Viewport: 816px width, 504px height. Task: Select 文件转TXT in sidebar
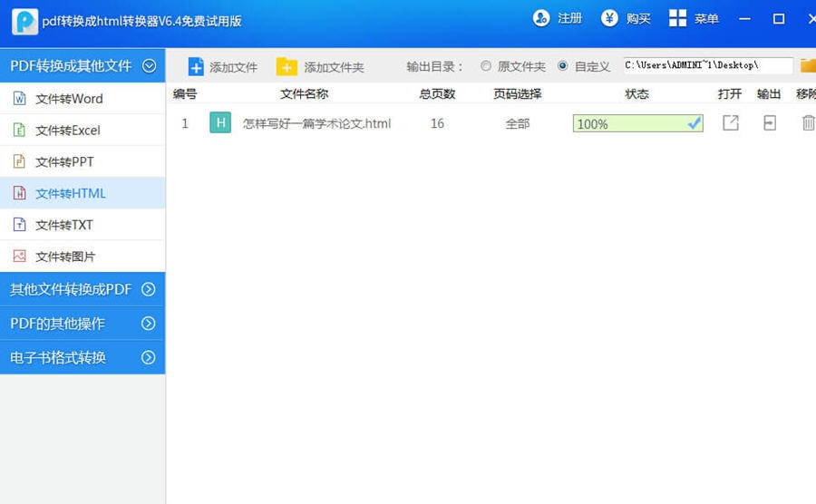[83, 225]
